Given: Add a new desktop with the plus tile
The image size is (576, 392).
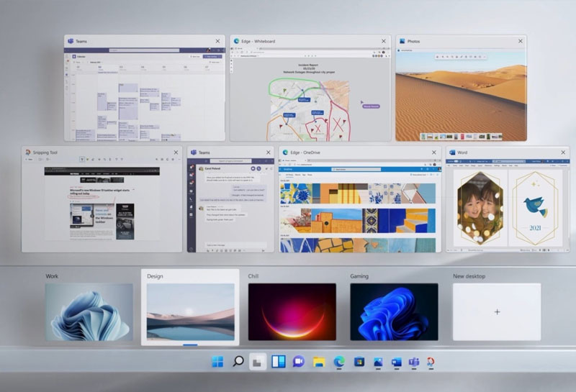Looking at the screenshot, I should (x=497, y=311).
